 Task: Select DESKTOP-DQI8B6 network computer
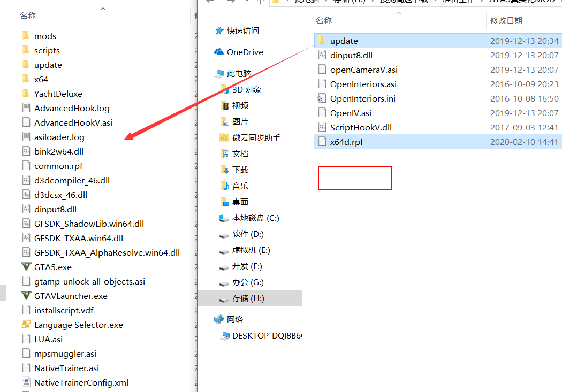click(267, 335)
